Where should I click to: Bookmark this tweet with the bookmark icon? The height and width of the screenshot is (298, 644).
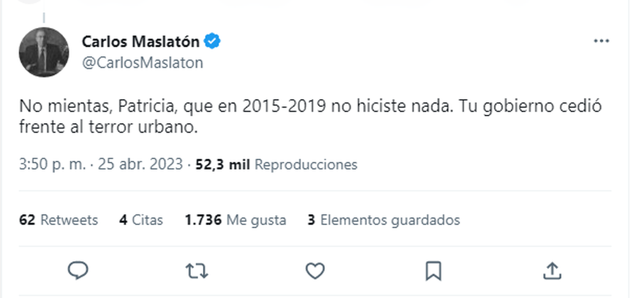pyautogui.click(x=433, y=271)
